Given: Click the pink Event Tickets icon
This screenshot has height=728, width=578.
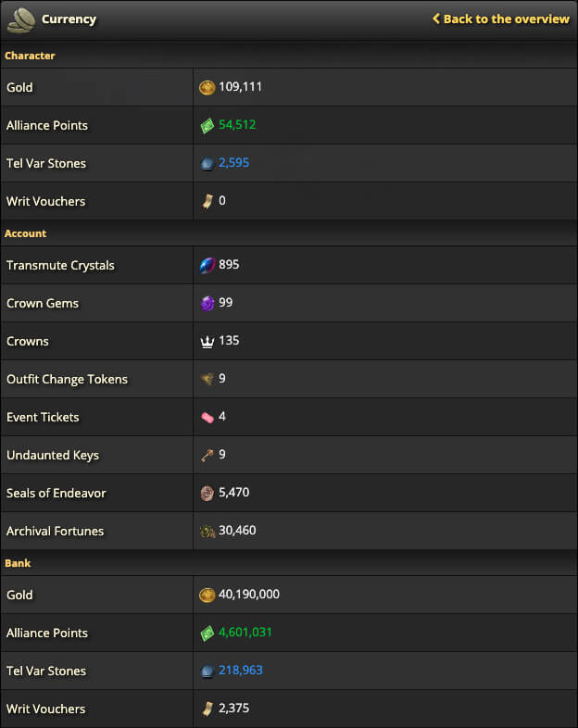Looking at the screenshot, I should click(207, 418).
